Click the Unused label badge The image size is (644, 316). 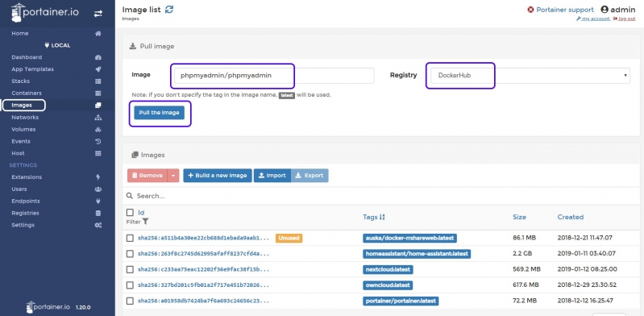pos(289,238)
